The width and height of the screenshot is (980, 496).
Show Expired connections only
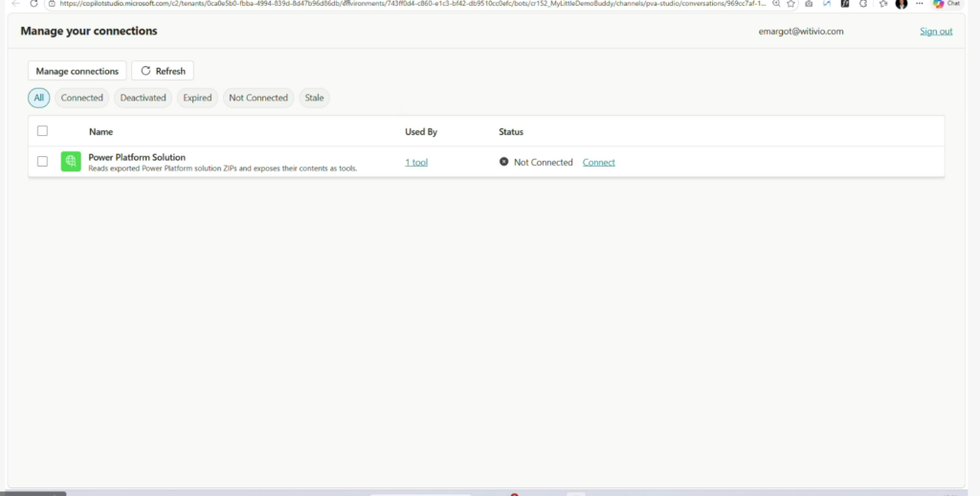(x=197, y=98)
